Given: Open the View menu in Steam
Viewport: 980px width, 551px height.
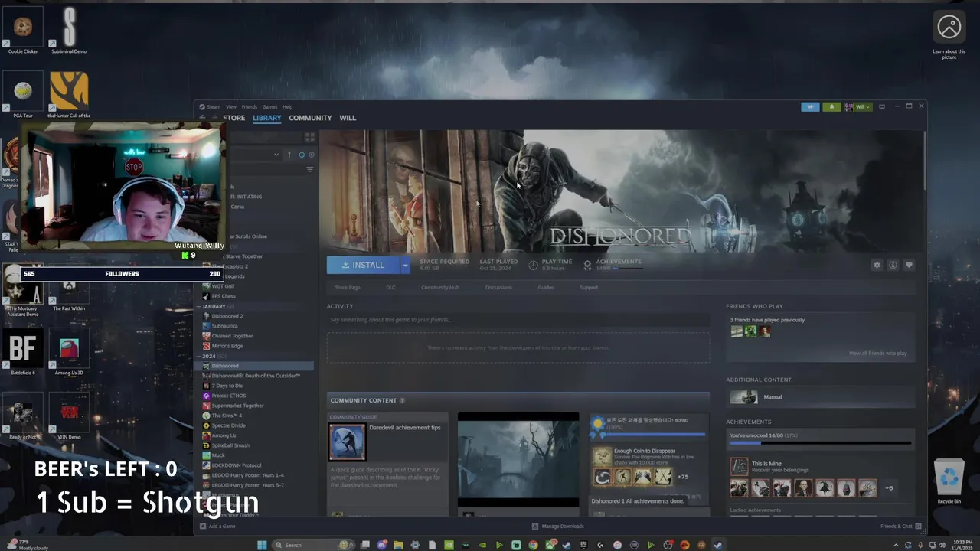Looking at the screenshot, I should point(230,106).
